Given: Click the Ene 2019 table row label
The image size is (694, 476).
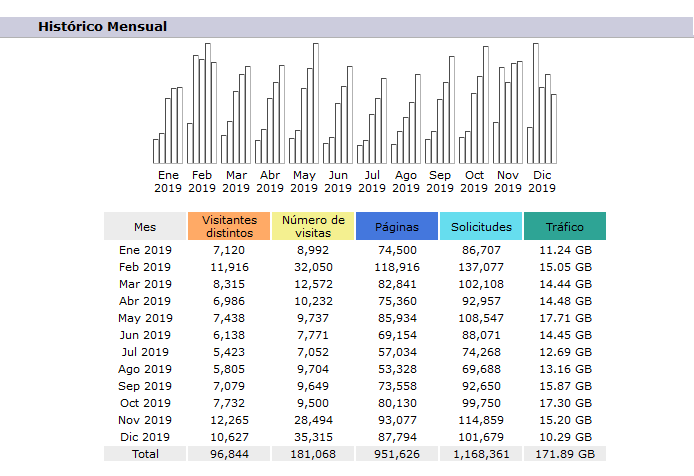Looking at the screenshot, I should 145,250.
